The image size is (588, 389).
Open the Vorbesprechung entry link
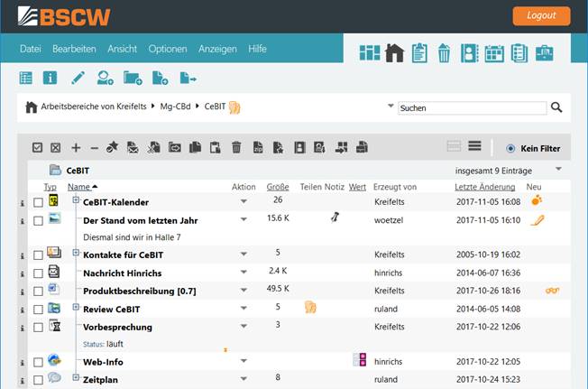click(x=117, y=327)
